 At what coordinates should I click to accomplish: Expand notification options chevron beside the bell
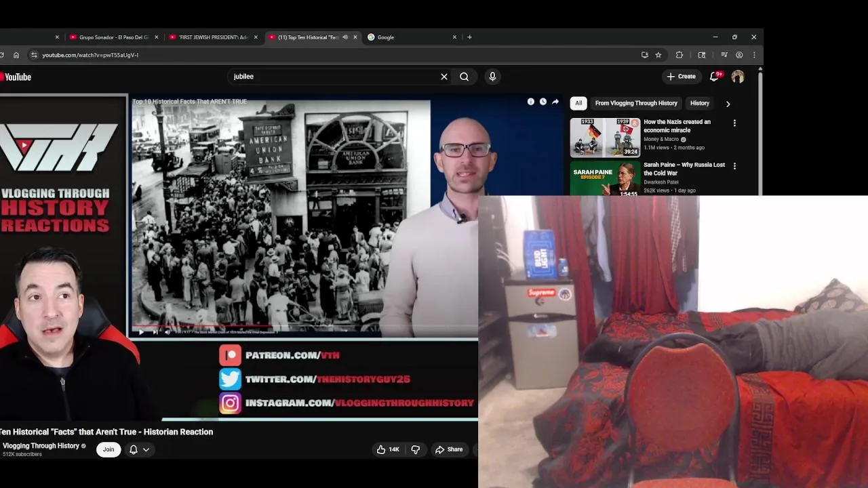pos(146,449)
